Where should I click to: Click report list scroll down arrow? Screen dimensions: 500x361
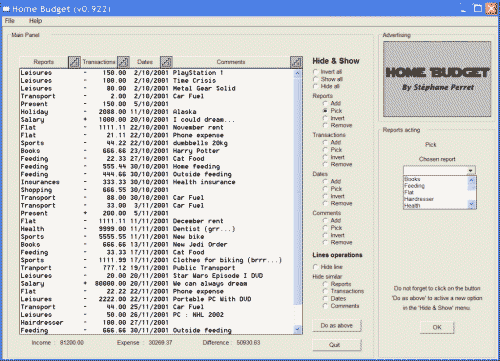point(471,204)
